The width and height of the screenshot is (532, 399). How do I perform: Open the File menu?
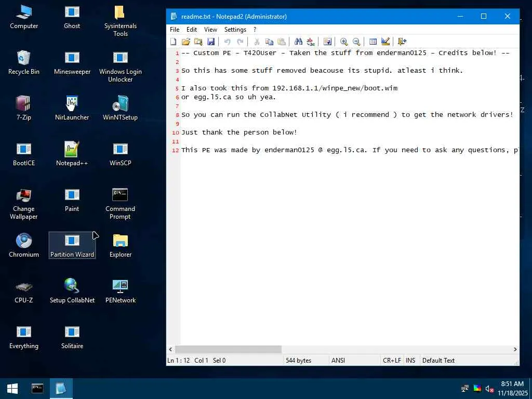coord(175,30)
